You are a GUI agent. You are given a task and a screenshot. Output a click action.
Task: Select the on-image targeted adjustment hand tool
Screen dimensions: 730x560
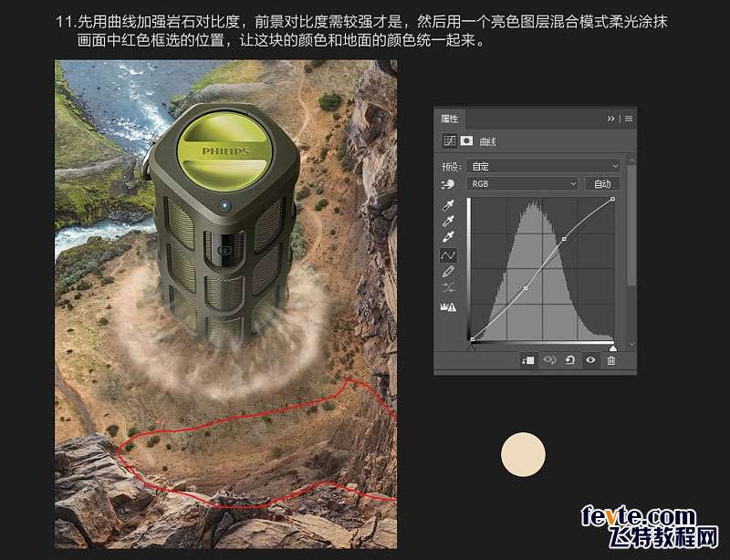[448, 185]
